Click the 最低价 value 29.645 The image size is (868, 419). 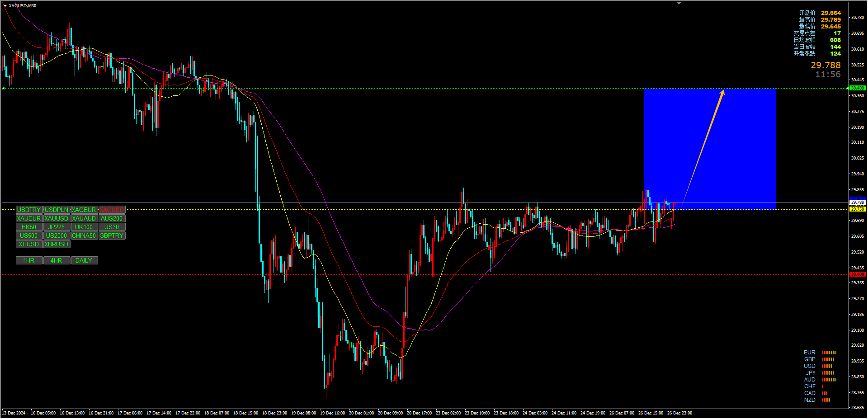831,27
